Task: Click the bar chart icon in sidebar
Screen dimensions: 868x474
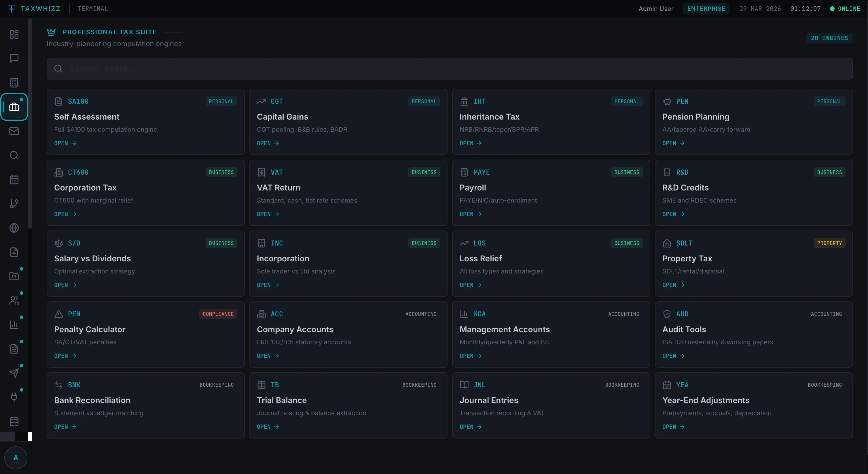Action: (14, 325)
